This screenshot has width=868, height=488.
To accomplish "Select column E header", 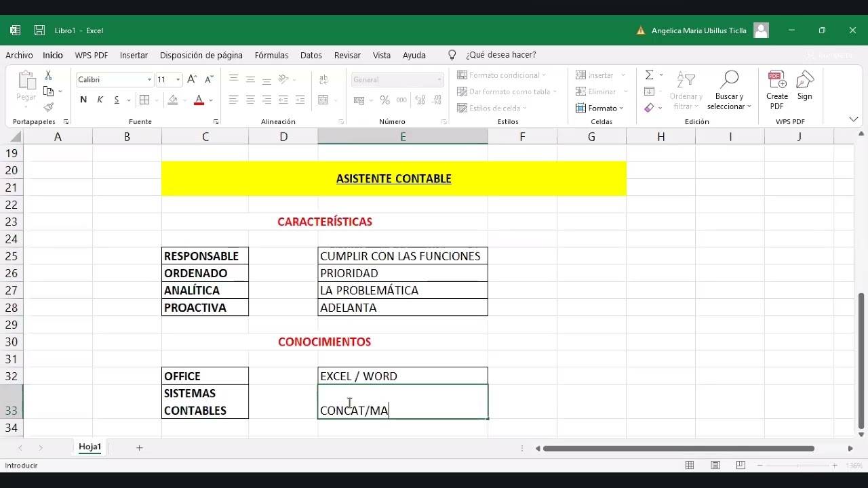I will click(403, 137).
